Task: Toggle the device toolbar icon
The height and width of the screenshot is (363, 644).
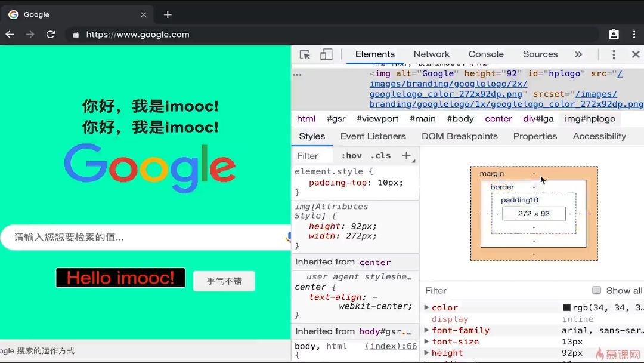Action: click(326, 54)
